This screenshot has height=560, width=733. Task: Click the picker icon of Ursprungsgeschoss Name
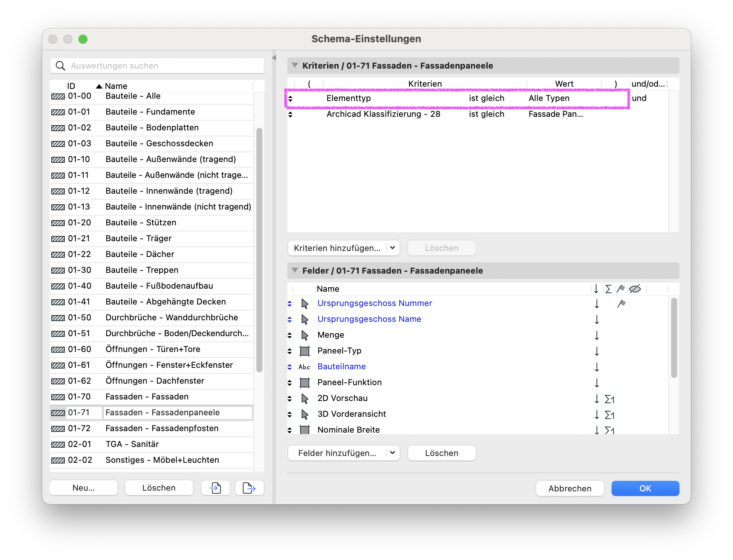coord(305,319)
